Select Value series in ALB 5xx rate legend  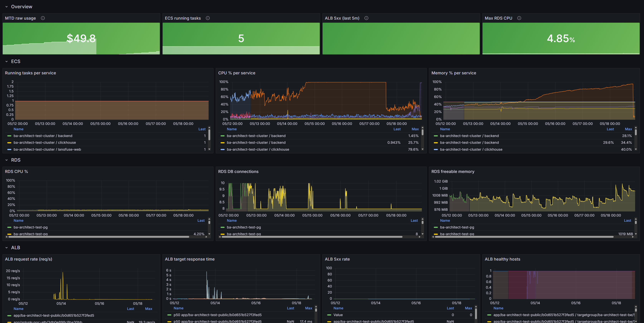[338, 315]
